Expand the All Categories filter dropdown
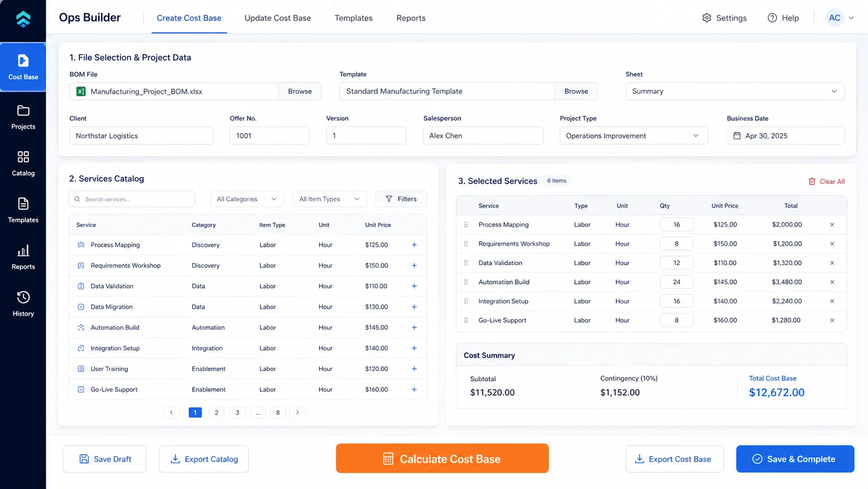 tap(247, 199)
